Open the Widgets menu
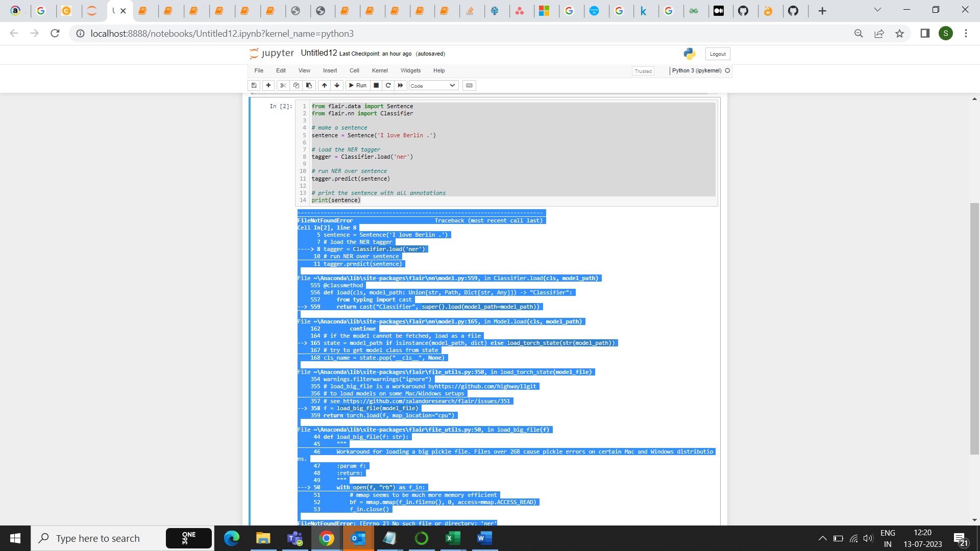This screenshot has width=980, height=551. pyautogui.click(x=410, y=70)
